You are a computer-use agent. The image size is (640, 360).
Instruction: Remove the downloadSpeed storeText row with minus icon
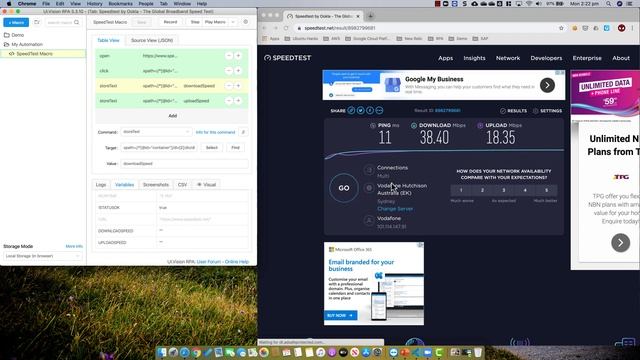point(229,86)
